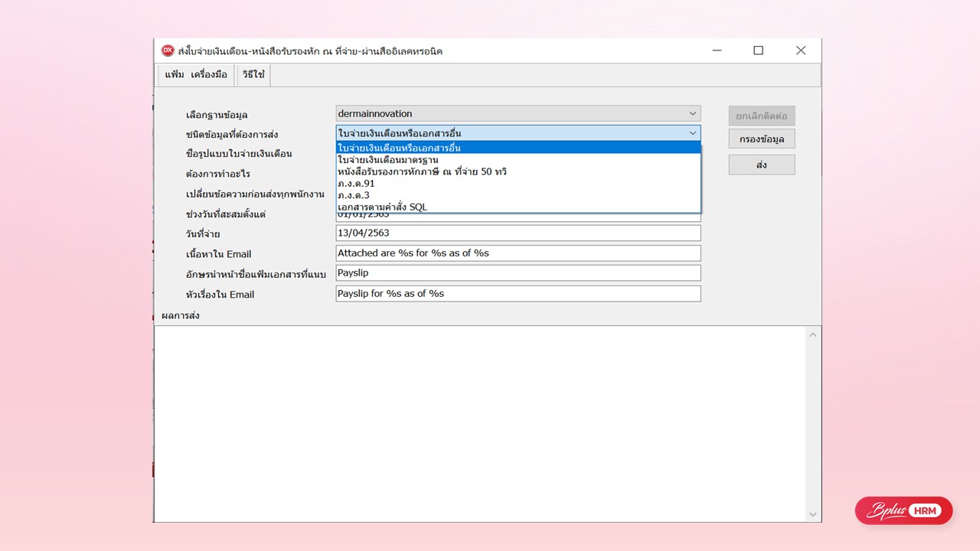Open the วิธีใช้ menu
The image size is (980, 551).
[x=253, y=75]
